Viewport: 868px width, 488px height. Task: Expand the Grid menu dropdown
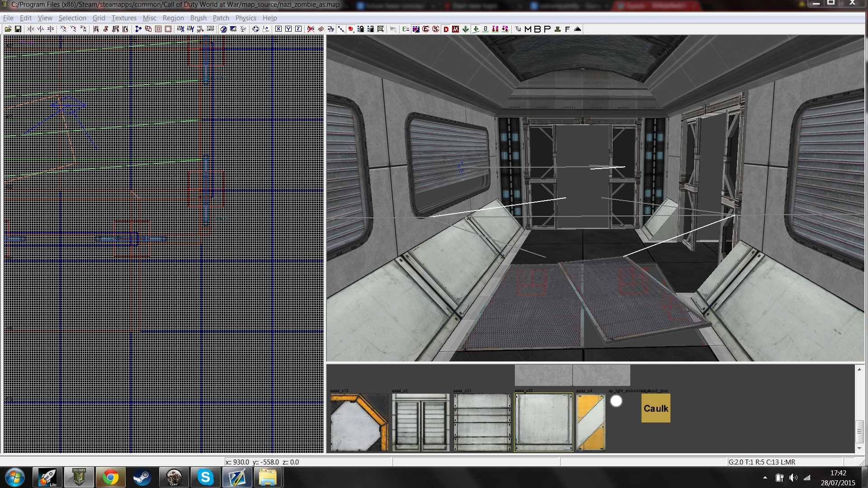point(99,18)
